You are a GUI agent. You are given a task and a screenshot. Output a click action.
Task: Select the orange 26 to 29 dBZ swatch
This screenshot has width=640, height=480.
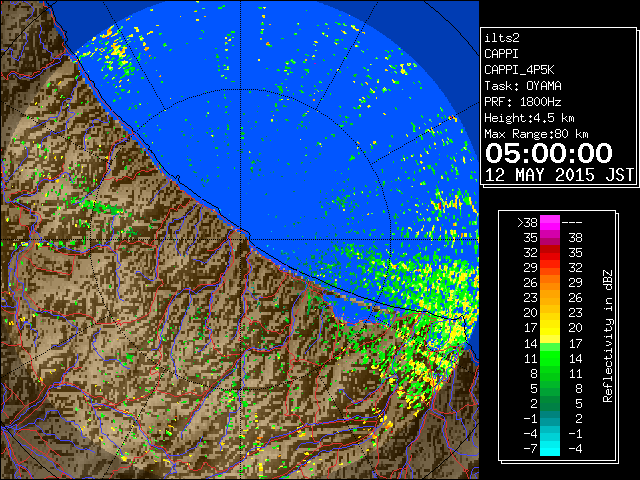coord(550,282)
